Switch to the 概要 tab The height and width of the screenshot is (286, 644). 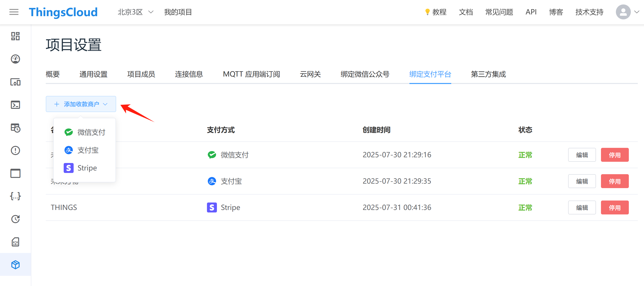click(53, 74)
